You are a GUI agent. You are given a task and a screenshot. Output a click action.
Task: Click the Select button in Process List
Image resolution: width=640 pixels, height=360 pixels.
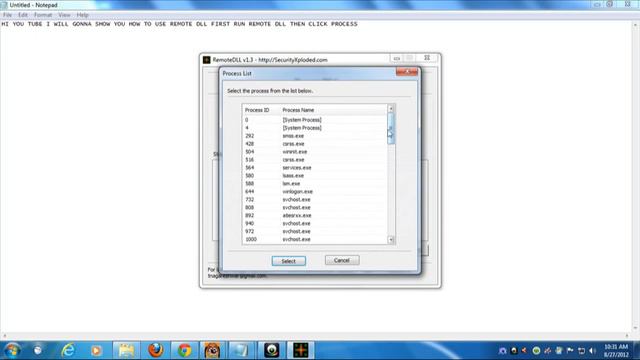[x=289, y=261]
